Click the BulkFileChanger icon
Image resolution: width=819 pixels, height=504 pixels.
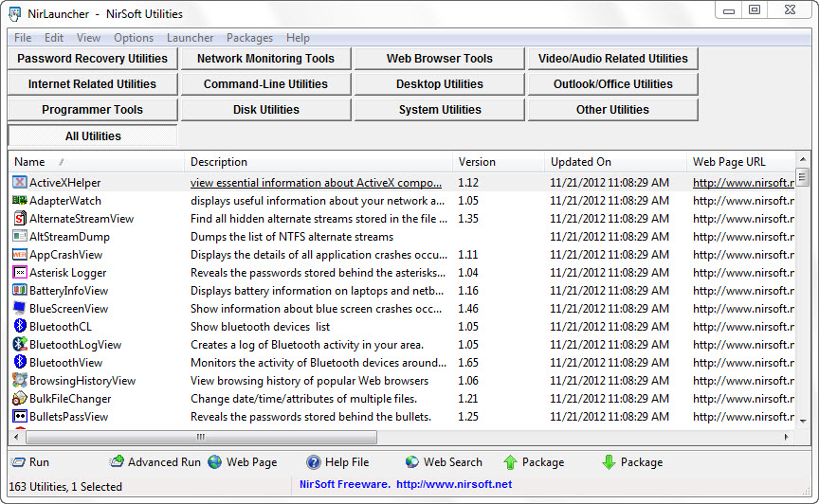click(19, 398)
